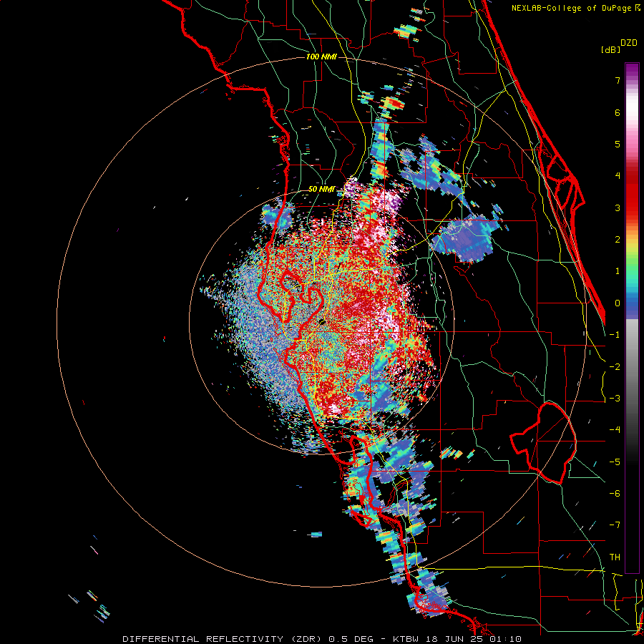Click the [dB] units label
This screenshot has width=644, height=644.
pos(610,50)
